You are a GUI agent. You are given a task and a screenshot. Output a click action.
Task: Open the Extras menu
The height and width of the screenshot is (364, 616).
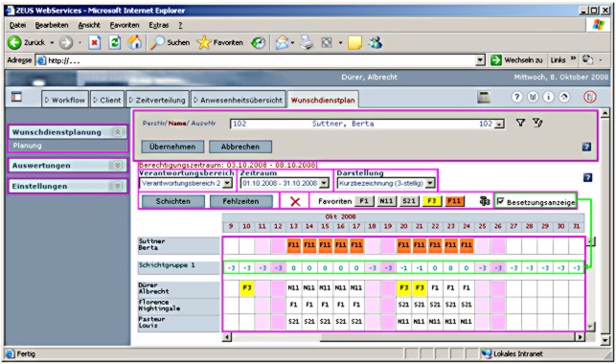[x=159, y=25]
